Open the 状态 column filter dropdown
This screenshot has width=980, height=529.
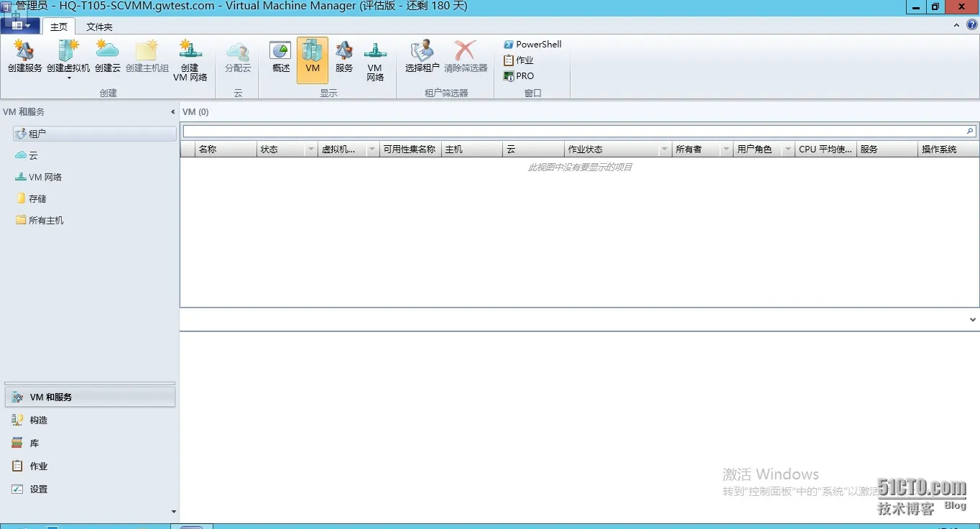click(x=310, y=149)
